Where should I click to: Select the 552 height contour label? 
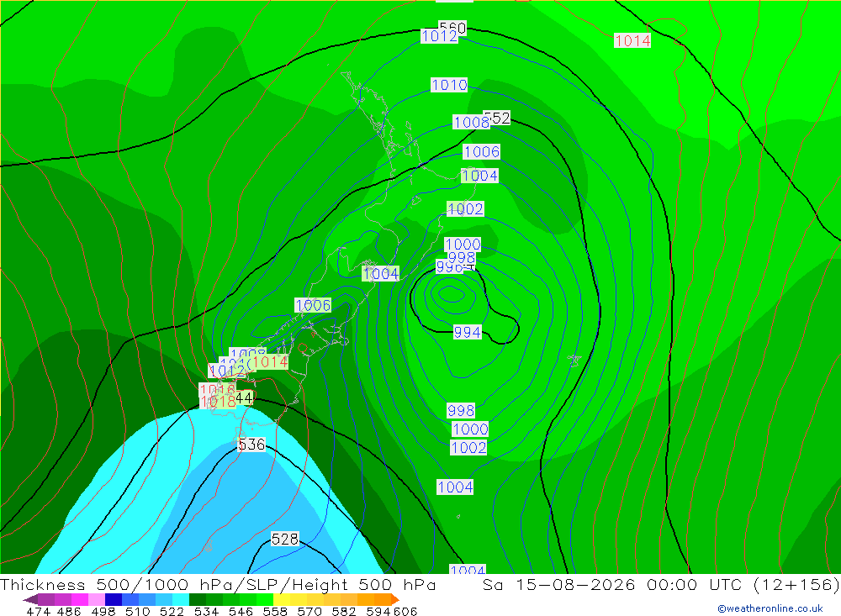[498, 118]
